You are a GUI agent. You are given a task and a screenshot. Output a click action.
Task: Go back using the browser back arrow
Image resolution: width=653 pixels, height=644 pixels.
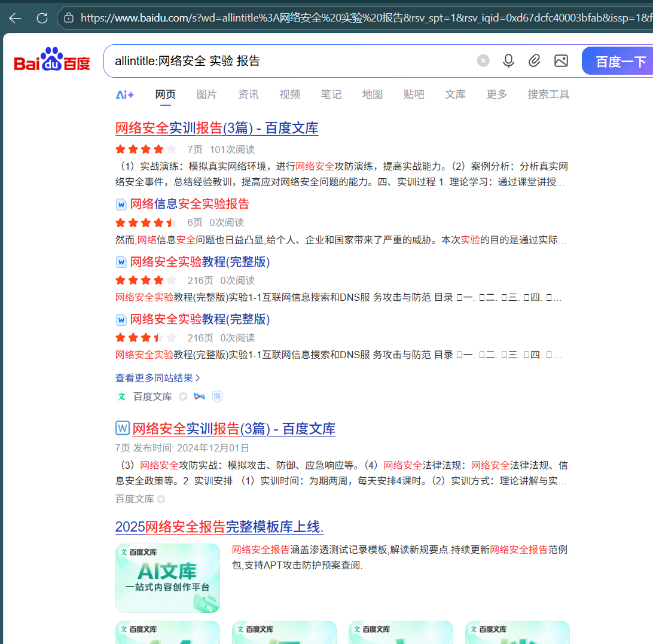click(15, 18)
